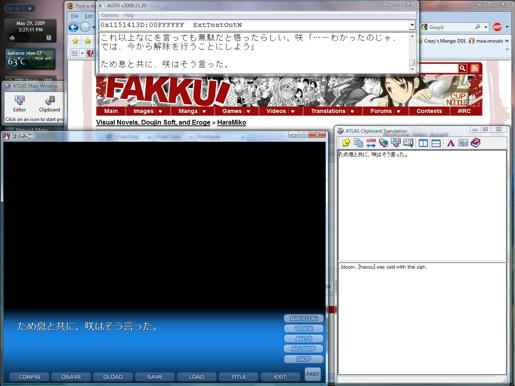Click the QSAVE button in game
The width and height of the screenshot is (515, 386).
[x=71, y=377]
